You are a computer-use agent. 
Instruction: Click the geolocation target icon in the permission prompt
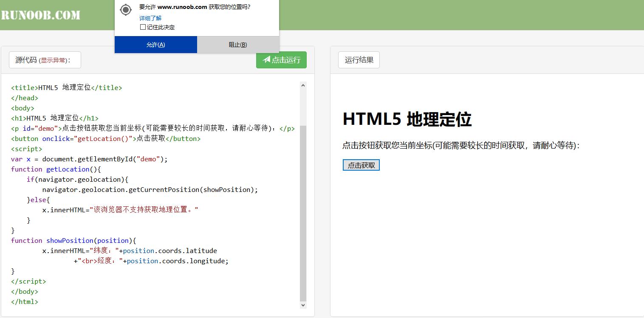click(x=126, y=10)
